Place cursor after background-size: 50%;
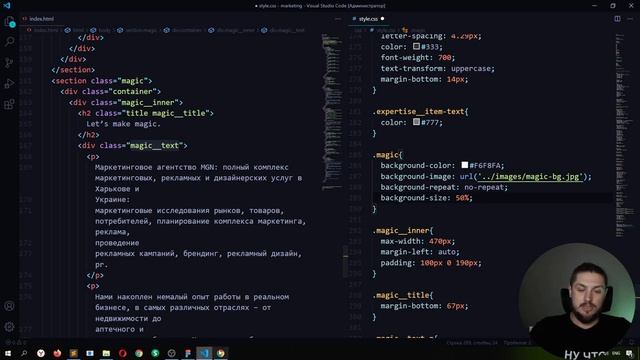 tap(473, 198)
